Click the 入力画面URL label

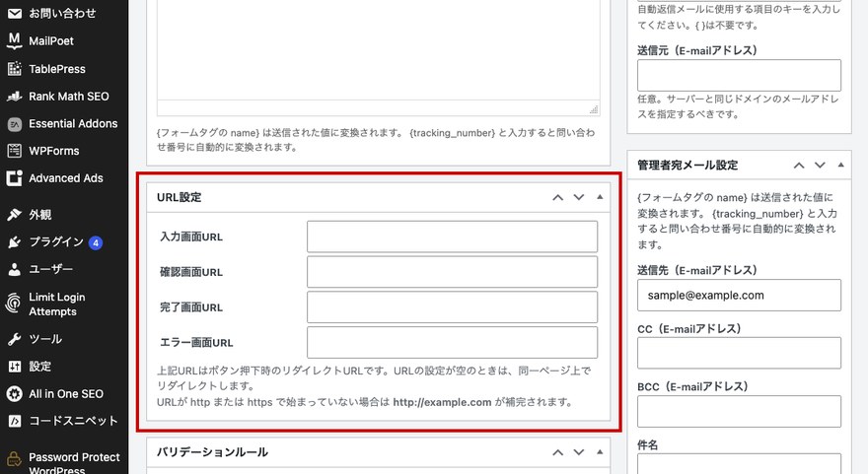point(191,237)
